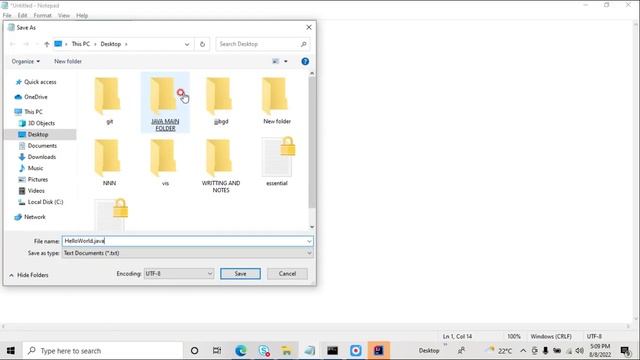The width and height of the screenshot is (640, 360).
Task: Open the Notepad Help menu
Action: pos(82,16)
